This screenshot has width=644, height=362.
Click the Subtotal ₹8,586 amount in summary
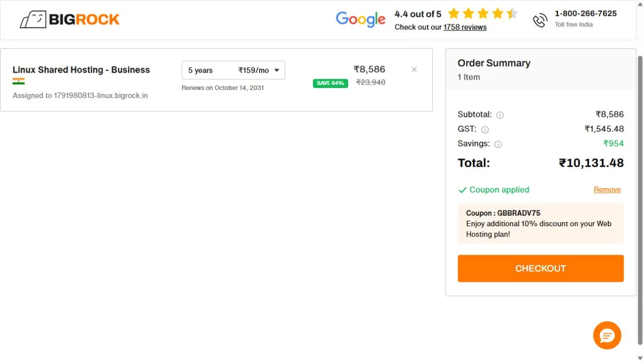(610, 114)
